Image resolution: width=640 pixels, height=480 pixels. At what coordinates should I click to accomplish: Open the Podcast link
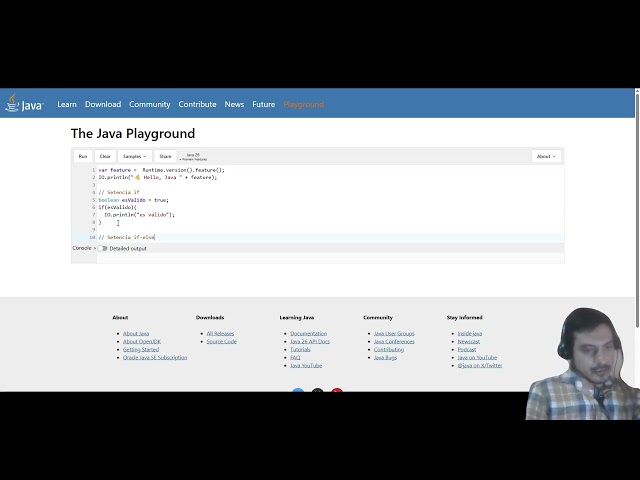[467, 349]
